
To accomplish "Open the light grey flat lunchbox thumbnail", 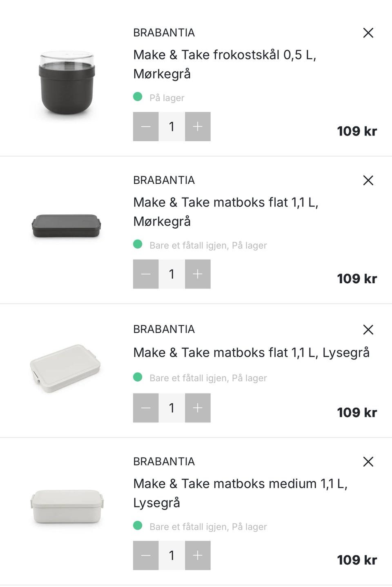I will click(65, 368).
